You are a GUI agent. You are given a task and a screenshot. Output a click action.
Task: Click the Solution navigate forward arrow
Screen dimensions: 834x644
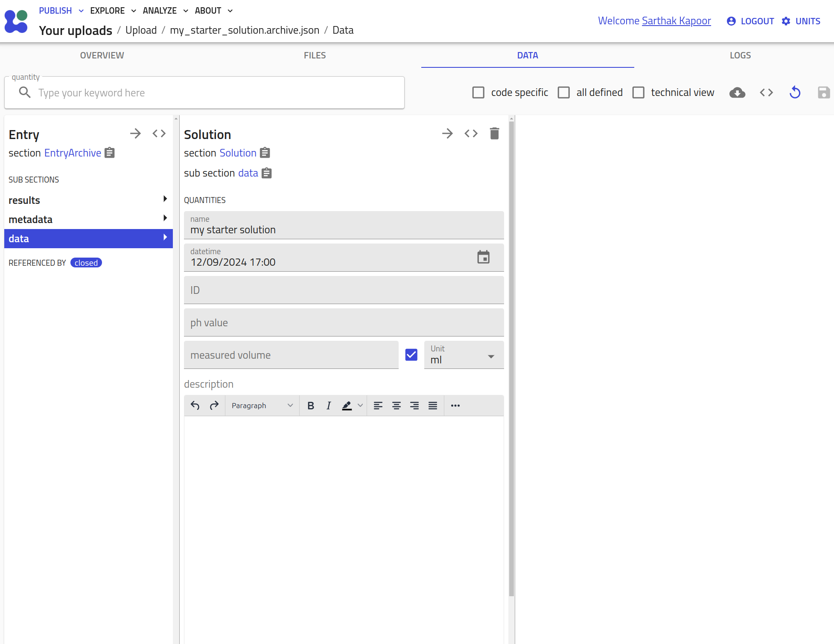click(447, 134)
